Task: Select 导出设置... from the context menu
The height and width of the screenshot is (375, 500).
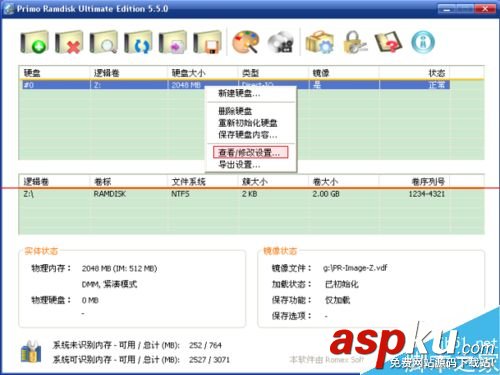Action: 251,164
